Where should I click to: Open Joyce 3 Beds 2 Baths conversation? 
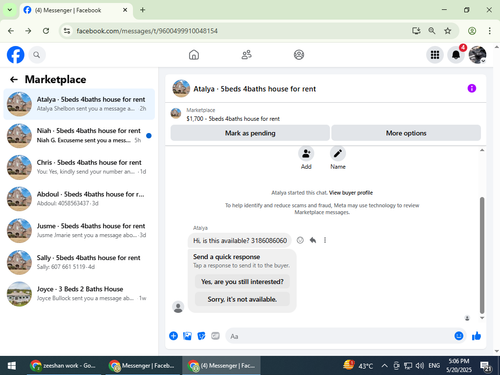(x=79, y=294)
